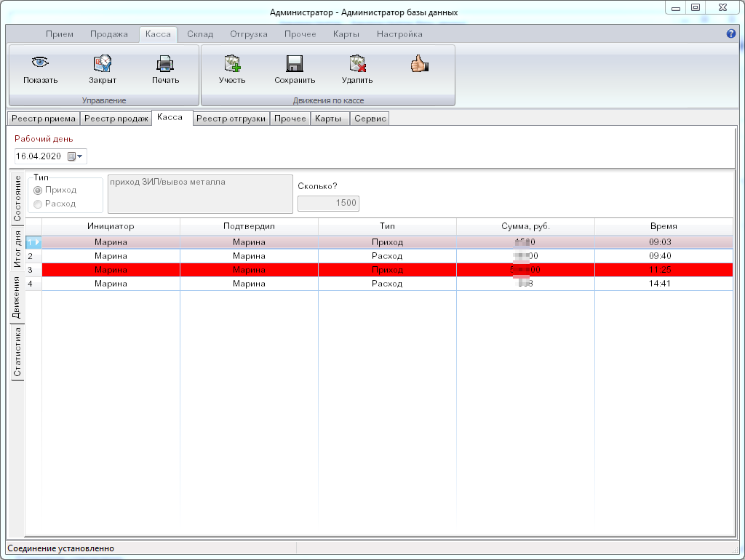Click the description field 'приход ЗИЛ/вывоз металла'
The height and width of the screenshot is (560, 745).
[x=200, y=194]
